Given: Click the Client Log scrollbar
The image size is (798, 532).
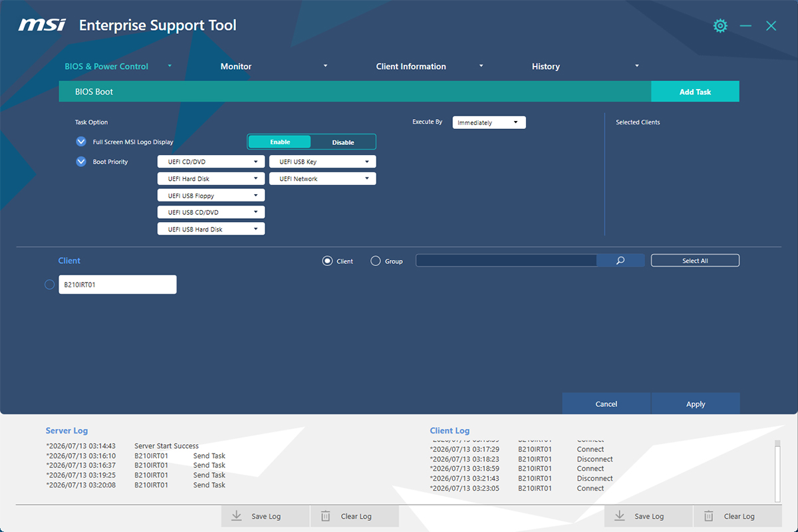Looking at the screenshot, I should click(x=777, y=471).
